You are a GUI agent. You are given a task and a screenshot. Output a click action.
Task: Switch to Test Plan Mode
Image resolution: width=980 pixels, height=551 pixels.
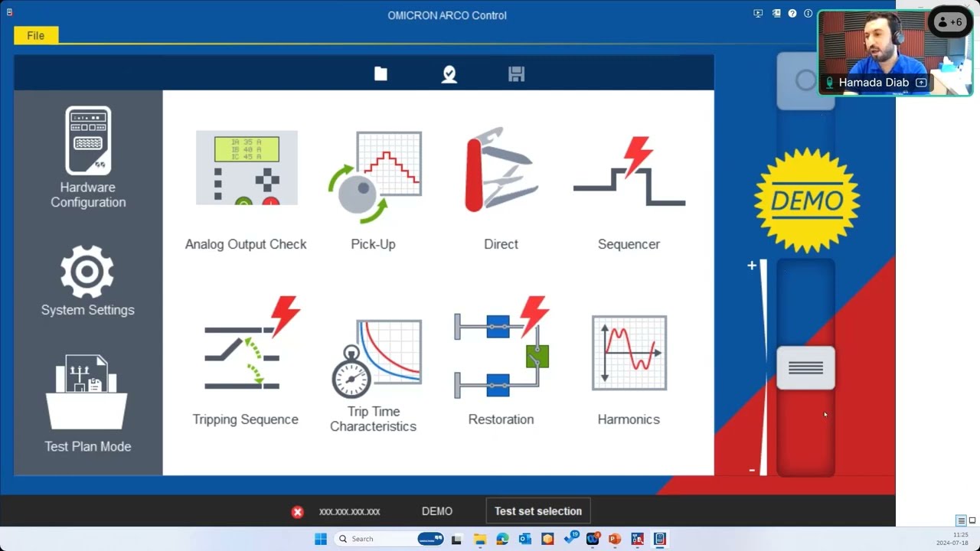pyautogui.click(x=88, y=403)
